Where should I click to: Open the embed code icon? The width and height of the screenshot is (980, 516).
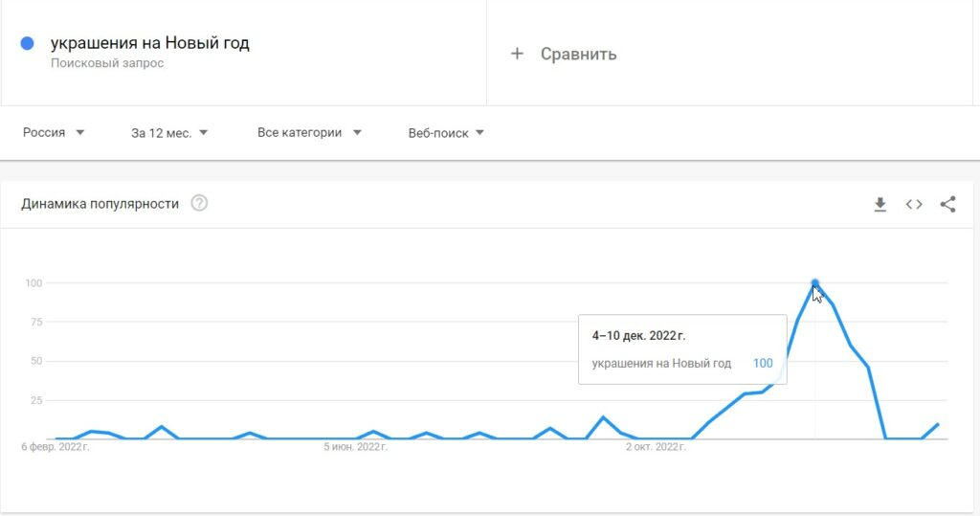point(914,205)
